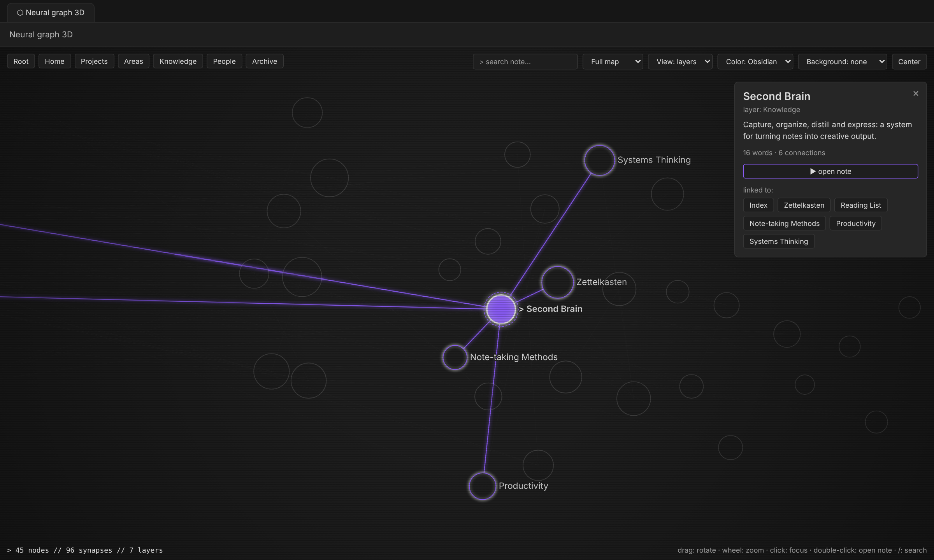
Task: Click '16 words · 6 connections' text
Action: pyautogui.click(x=784, y=153)
